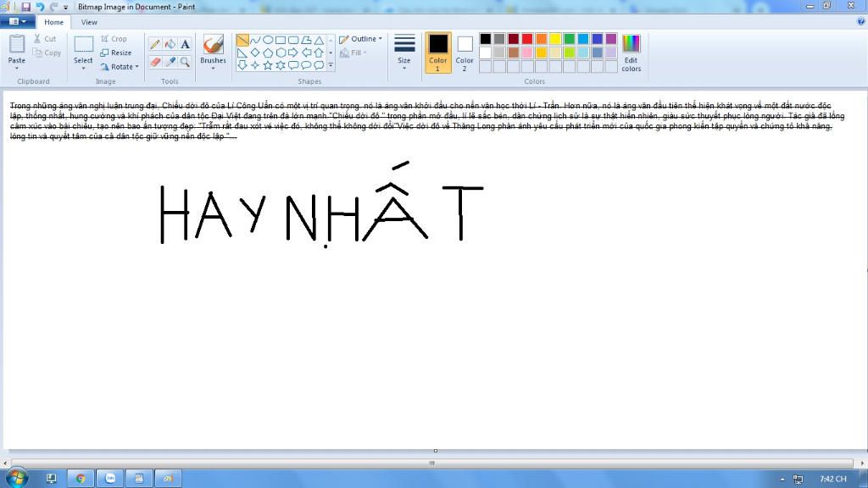Switch to the Home tab
This screenshot has width=868, height=488.
(53, 22)
